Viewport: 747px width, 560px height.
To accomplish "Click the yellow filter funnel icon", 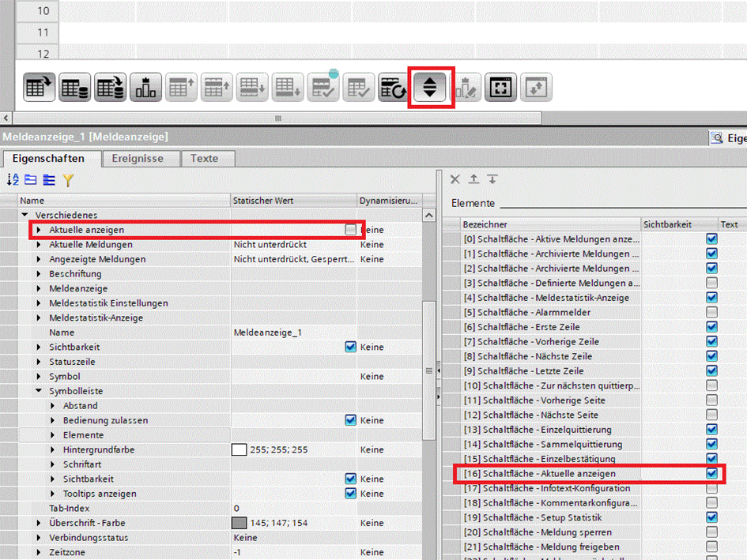I will (68, 180).
